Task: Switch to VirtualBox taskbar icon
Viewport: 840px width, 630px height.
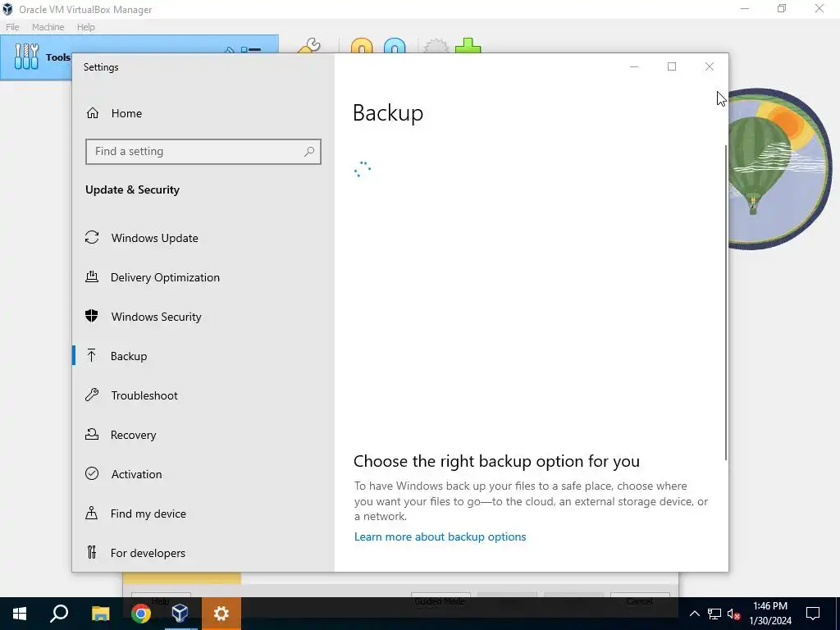Action: [x=180, y=614]
